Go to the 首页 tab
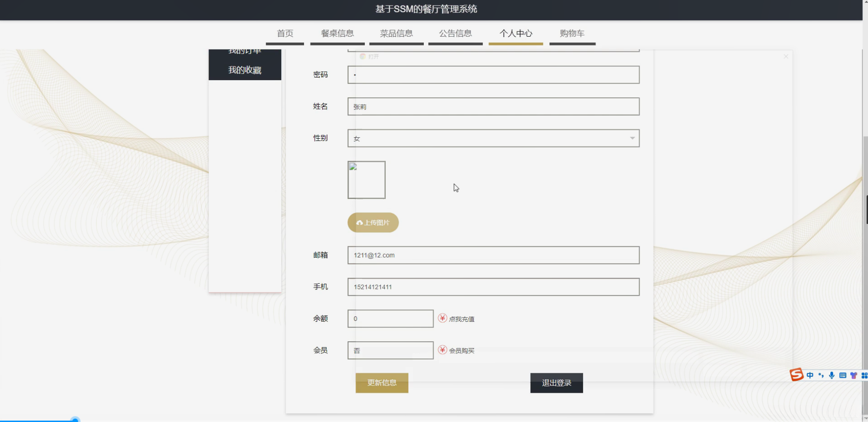 (285, 33)
